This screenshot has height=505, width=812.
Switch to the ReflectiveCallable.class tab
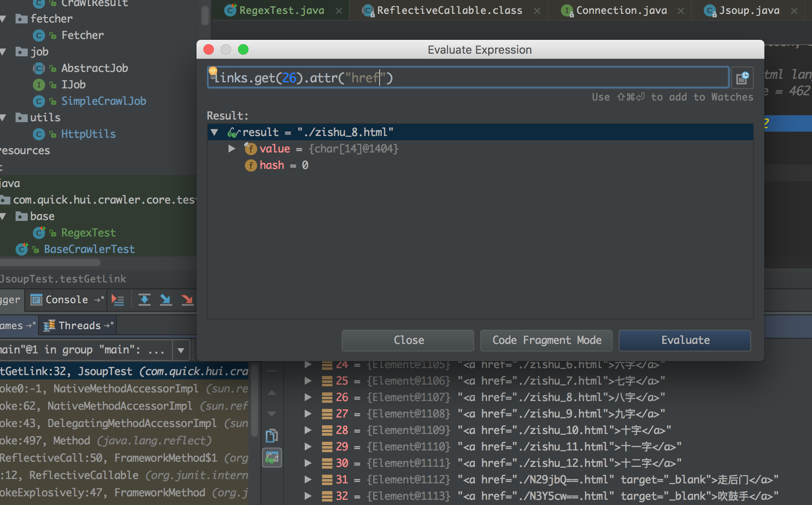(449, 10)
